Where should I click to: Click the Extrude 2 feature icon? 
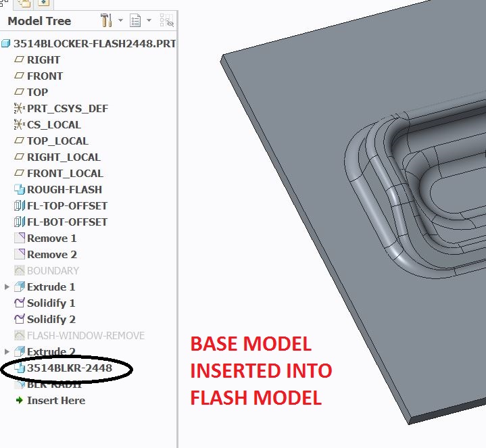click(20, 351)
